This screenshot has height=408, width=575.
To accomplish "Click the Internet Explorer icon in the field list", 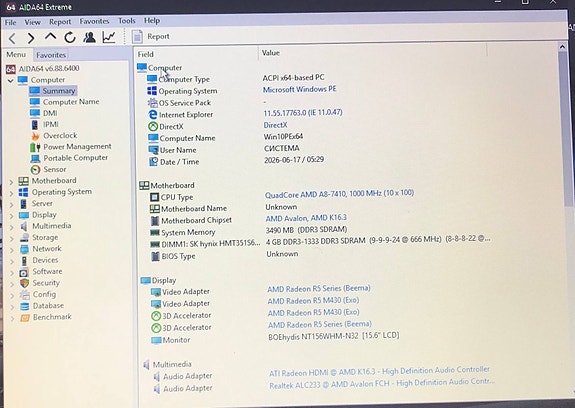I will [153, 115].
